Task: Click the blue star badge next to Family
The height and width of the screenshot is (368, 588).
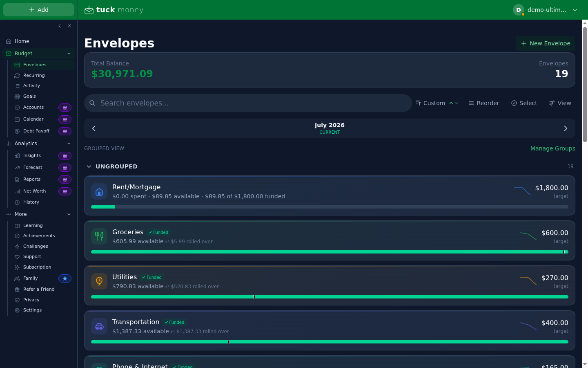Action: coord(65,278)
